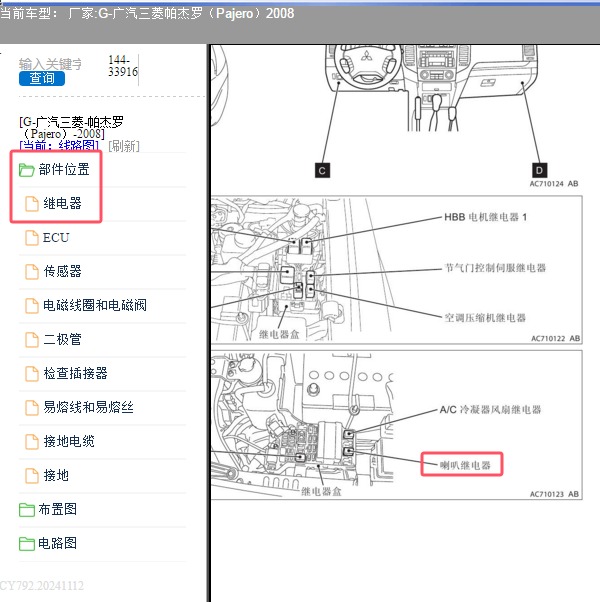The image size is (600, 602).
Task: Click the 查询 search button
Action: point(42,79)
